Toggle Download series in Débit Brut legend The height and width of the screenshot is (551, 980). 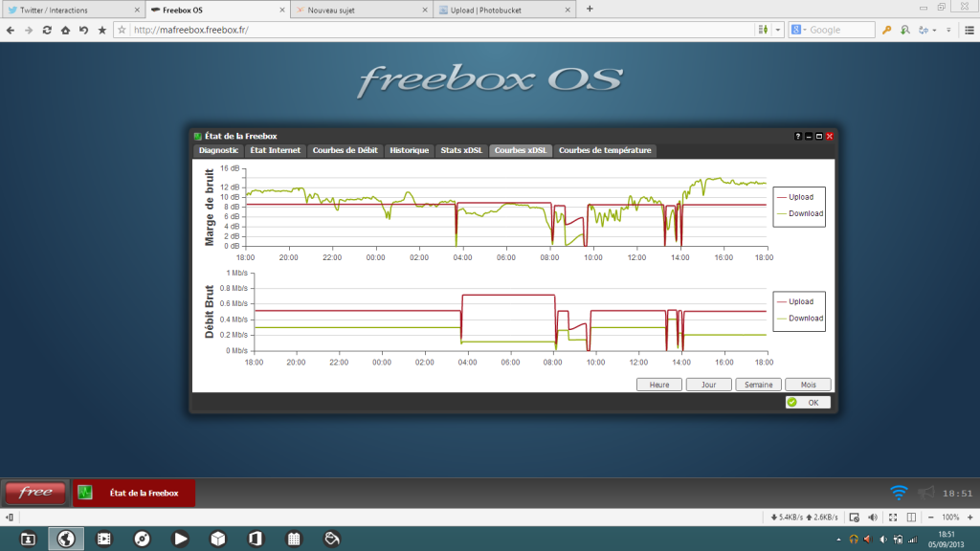pyautogui.click(x=800, y=319)
